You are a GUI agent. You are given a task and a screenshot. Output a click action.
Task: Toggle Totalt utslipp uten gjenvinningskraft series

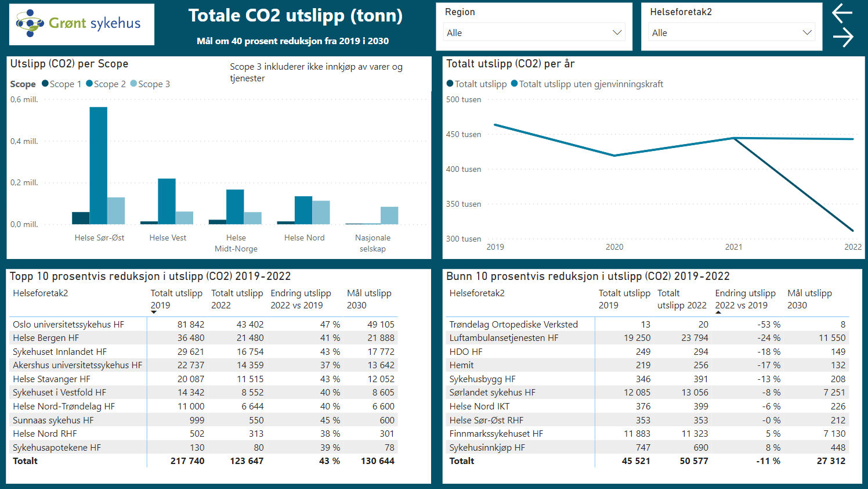586,84
